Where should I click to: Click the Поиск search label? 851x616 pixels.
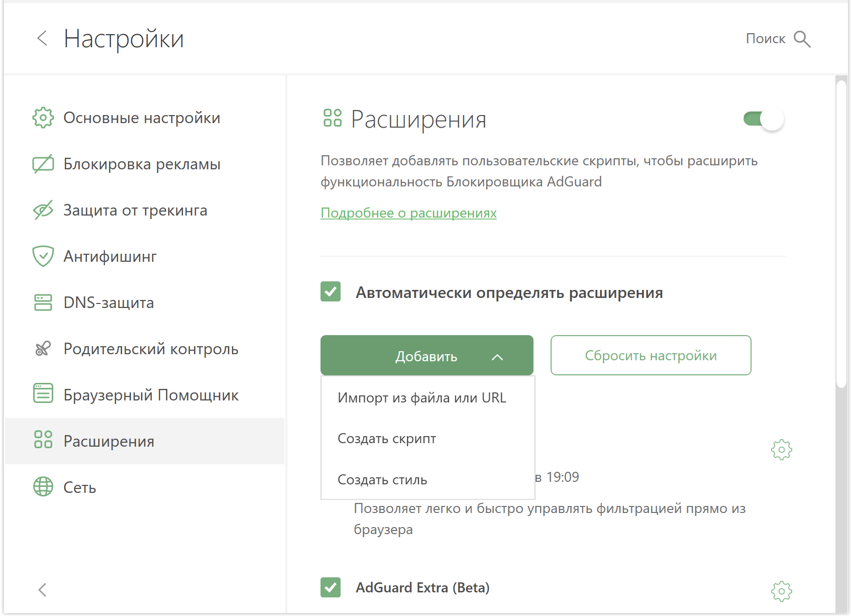765,39
